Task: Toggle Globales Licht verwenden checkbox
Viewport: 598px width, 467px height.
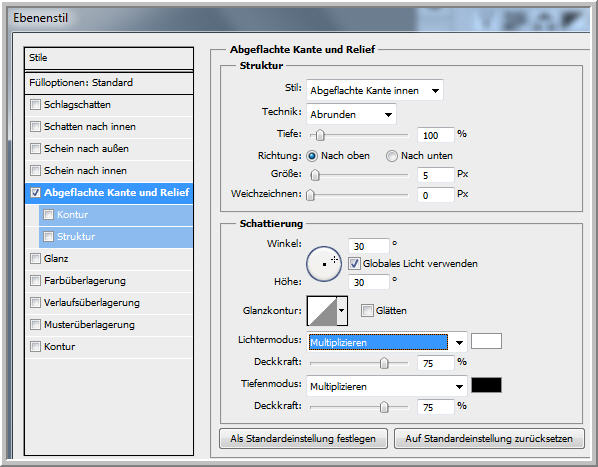Action: (x=354, y=263)
